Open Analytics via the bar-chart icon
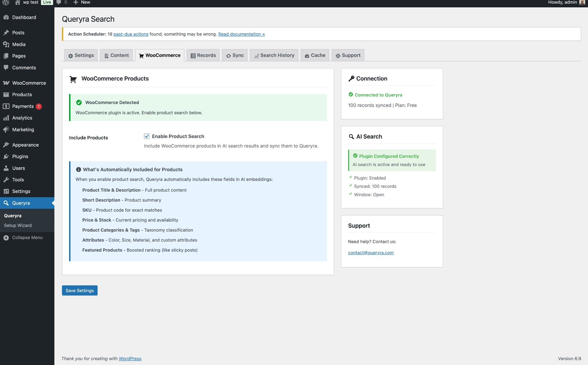 pos(7,118)
